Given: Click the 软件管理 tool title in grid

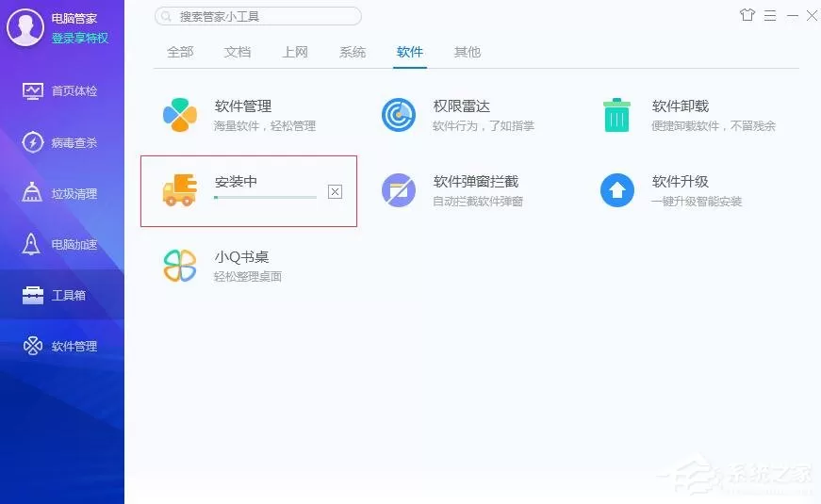Looking at the screenshot, I should coord(243,106).
